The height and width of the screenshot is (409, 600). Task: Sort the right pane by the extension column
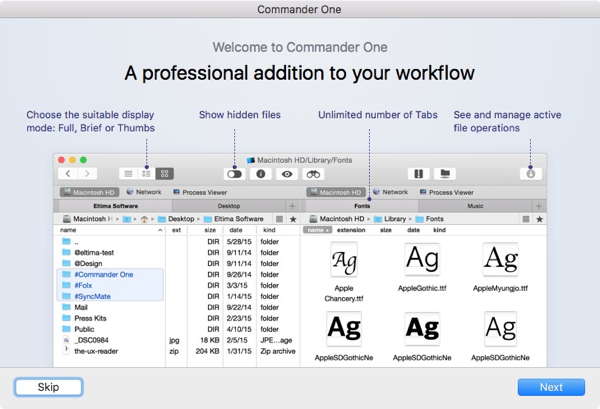pyautogui.click(x=351, y=230)
